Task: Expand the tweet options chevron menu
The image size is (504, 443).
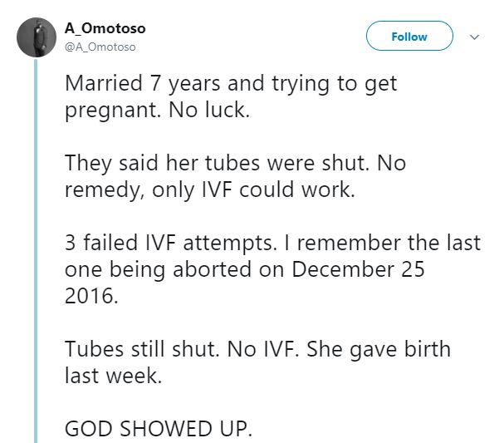Action: coord(475,37)
